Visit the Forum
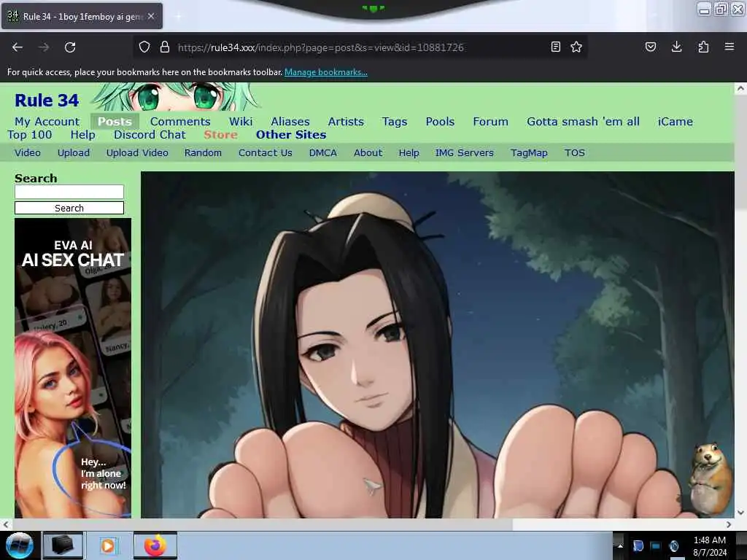The image size is (747, 560). [x=491, y=122]
